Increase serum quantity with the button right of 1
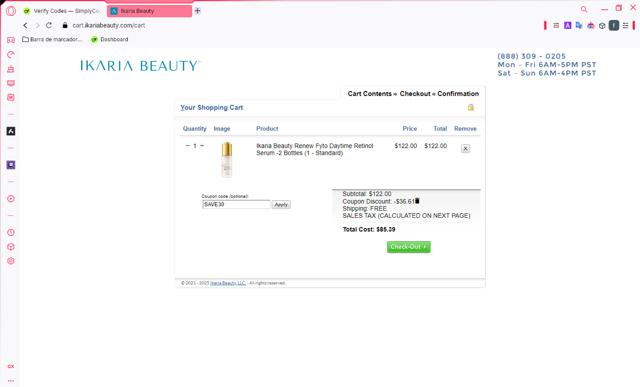 [202, 146]
